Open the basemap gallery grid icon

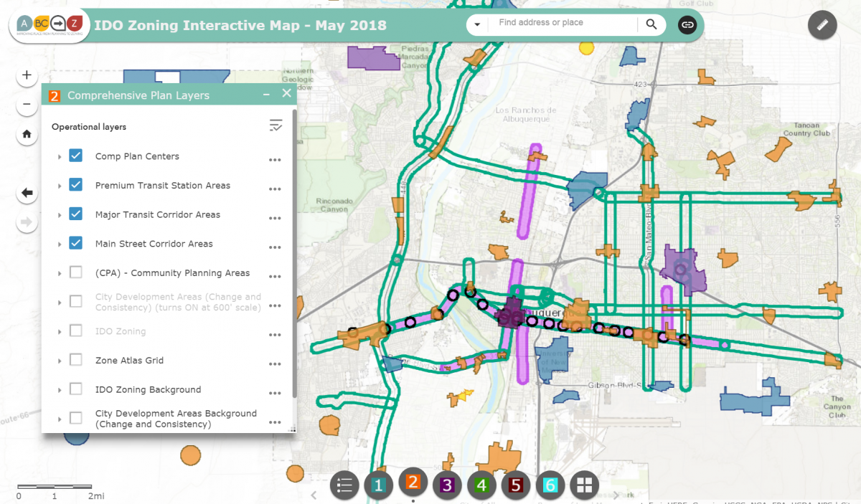coord(584,485)
